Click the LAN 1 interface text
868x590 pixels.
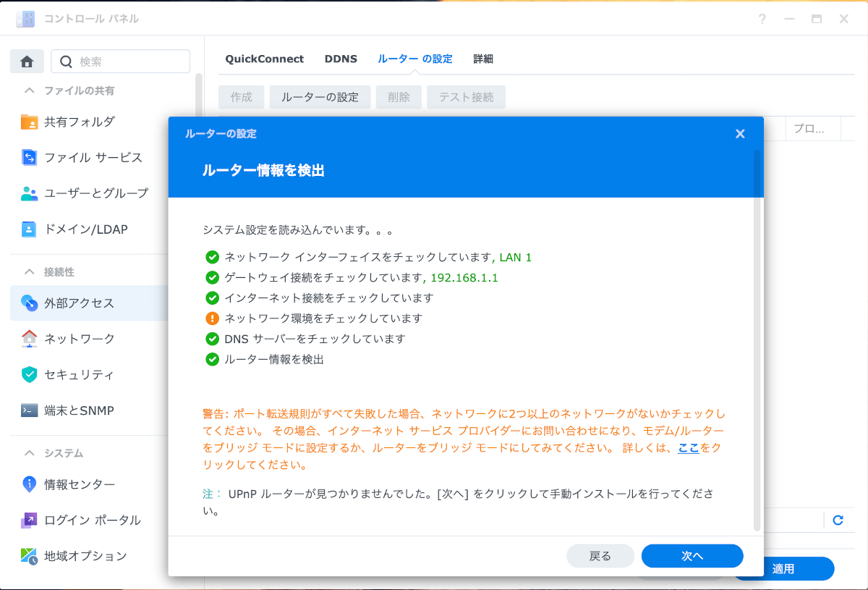(x=516, y=257)
